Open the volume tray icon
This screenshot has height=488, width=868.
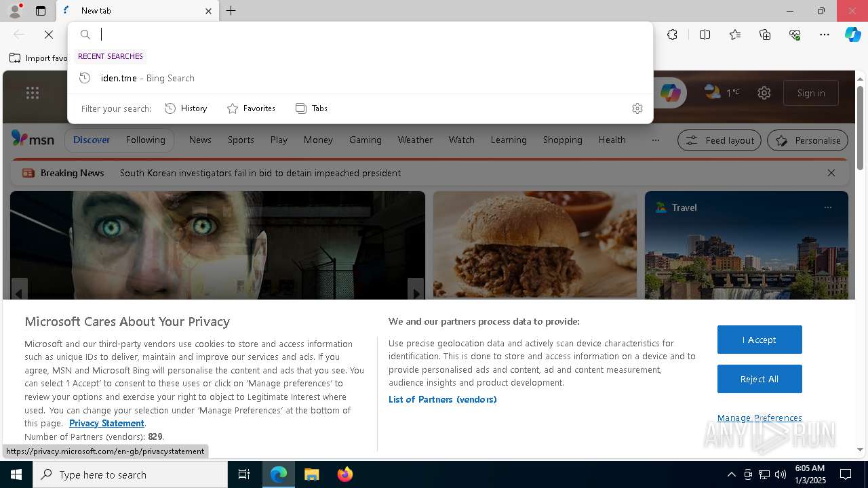pyautogui.click(x=780, y=474)
